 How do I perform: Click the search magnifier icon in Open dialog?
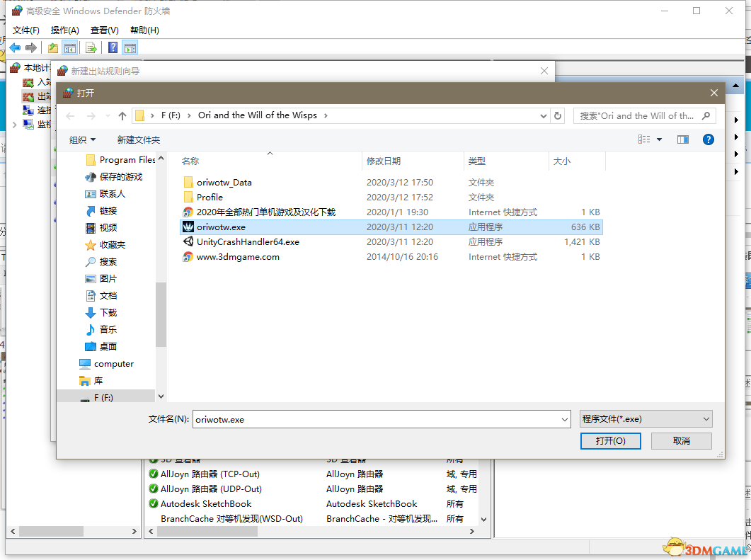(x=706, y=115)
